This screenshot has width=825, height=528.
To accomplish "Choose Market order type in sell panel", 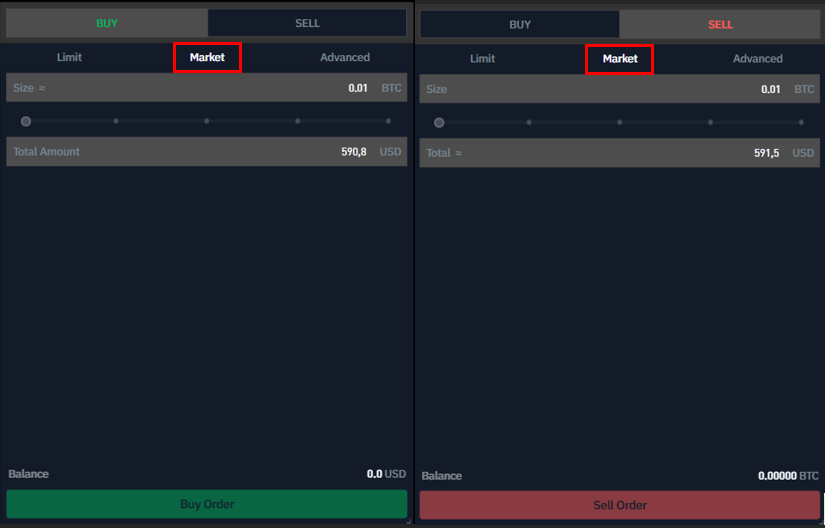I will click(620, 59).
